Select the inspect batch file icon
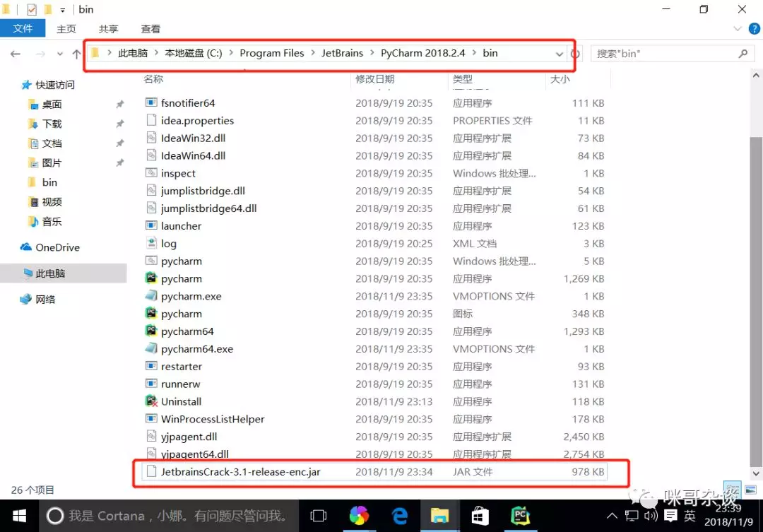 pos(151,173)
